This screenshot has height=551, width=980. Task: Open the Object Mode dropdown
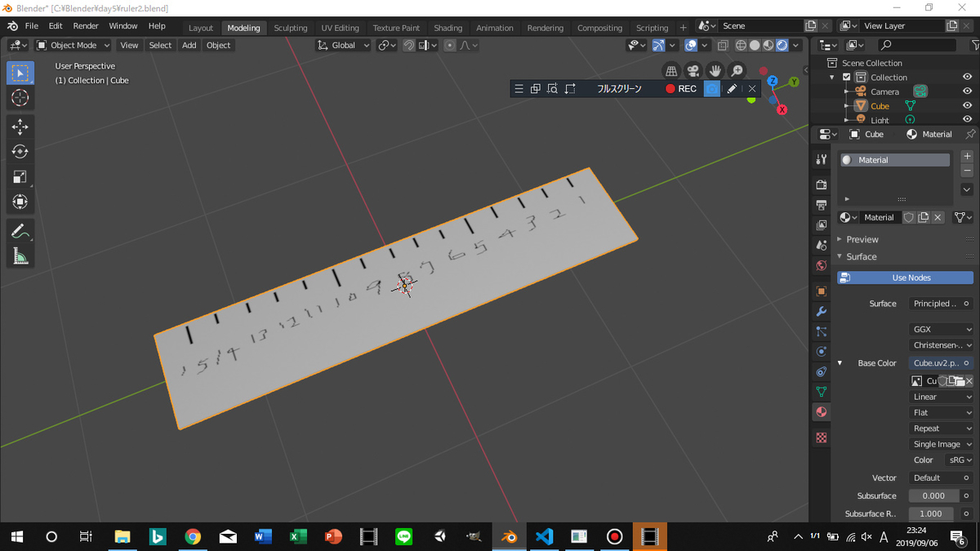point(73,46)
